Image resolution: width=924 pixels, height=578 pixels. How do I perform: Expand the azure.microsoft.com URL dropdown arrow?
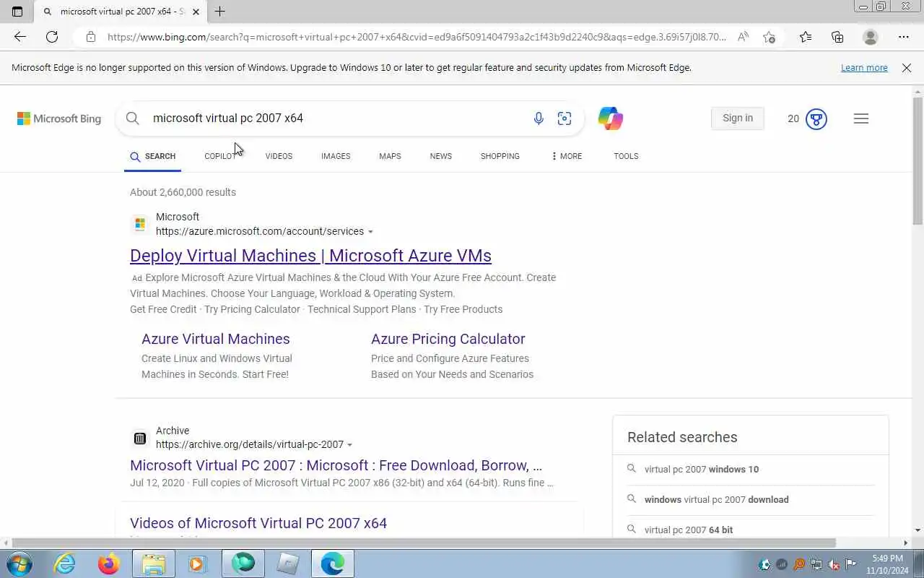[370, 232]
